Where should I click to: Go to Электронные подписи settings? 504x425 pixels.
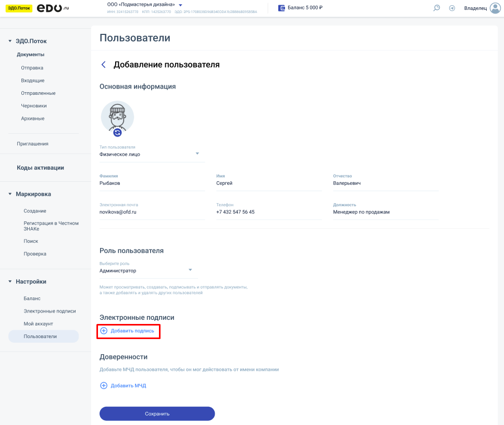50,311
